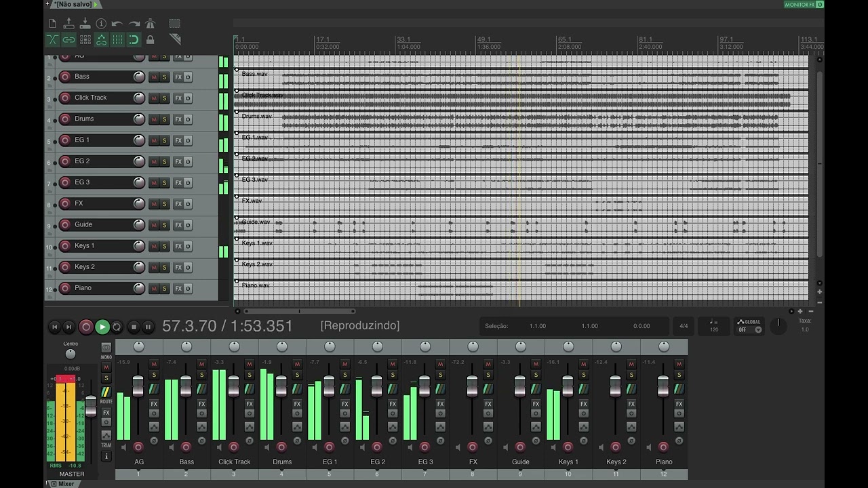Click the Open Project toolbar icon
Viewport: 868px width, 488px height.
[68, 24]
